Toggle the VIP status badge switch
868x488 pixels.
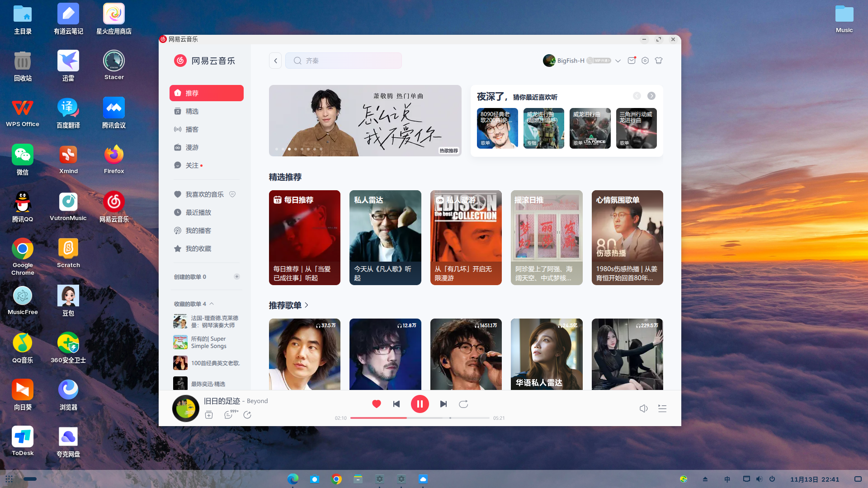tap(599, 61)
